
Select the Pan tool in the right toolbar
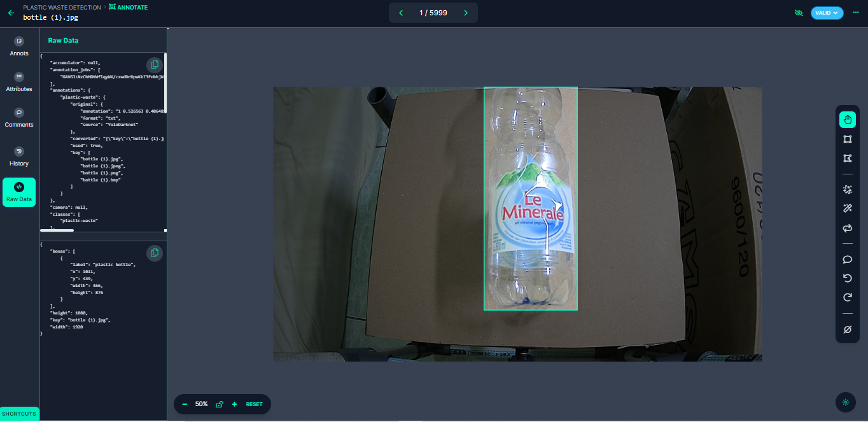(847, 119)
